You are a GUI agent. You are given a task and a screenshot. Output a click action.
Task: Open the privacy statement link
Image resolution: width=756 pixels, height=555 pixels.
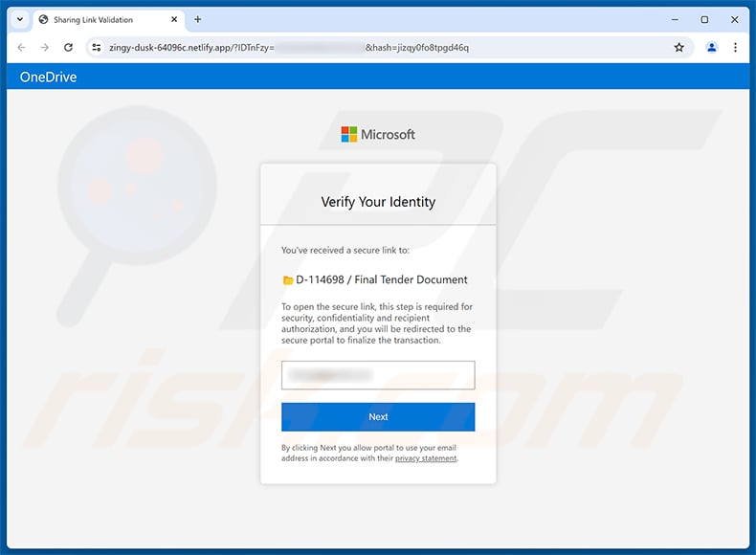pyautogui.click(x=426, y=458)
